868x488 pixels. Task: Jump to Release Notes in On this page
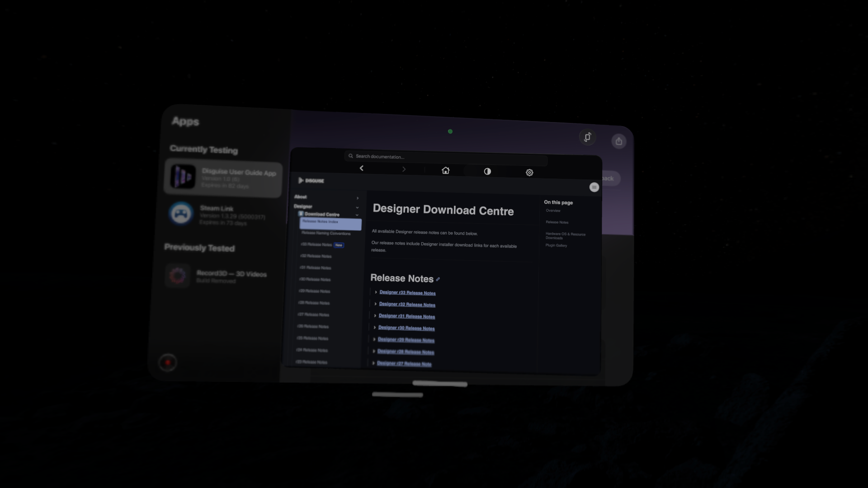pyautogui.click(x=557, y=222)
